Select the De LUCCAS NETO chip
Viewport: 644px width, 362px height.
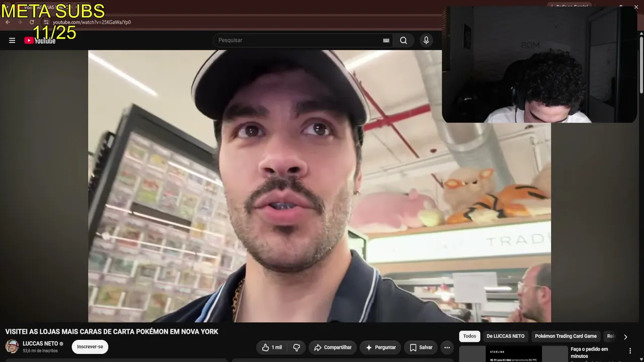tap(506, 336)
